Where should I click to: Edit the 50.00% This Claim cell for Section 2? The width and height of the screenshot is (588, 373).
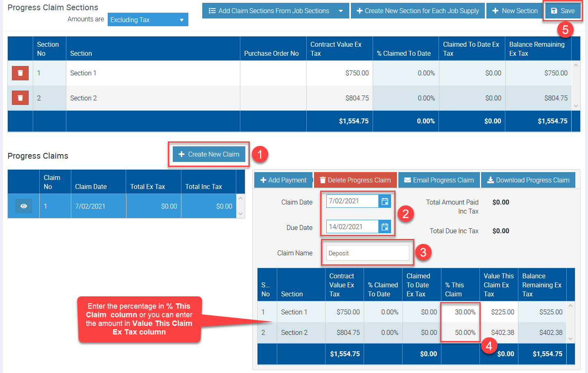point(460,333)
